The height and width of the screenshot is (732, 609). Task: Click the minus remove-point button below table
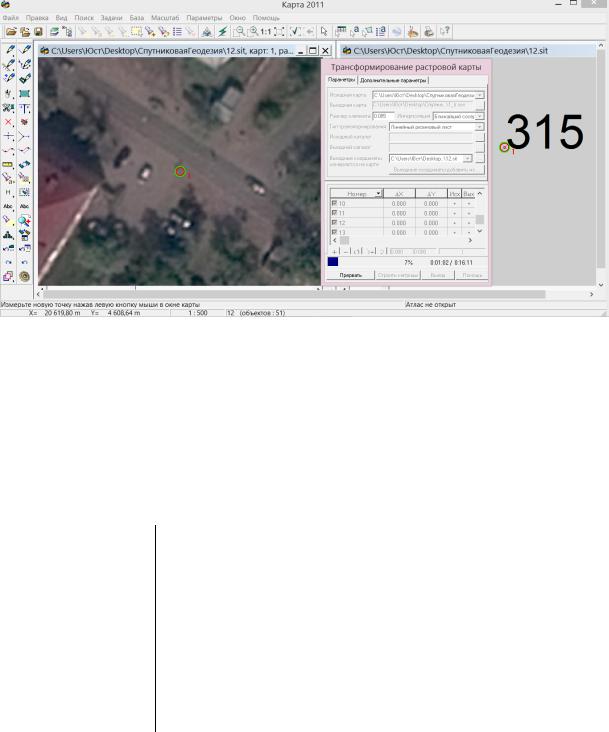(346, 252)
